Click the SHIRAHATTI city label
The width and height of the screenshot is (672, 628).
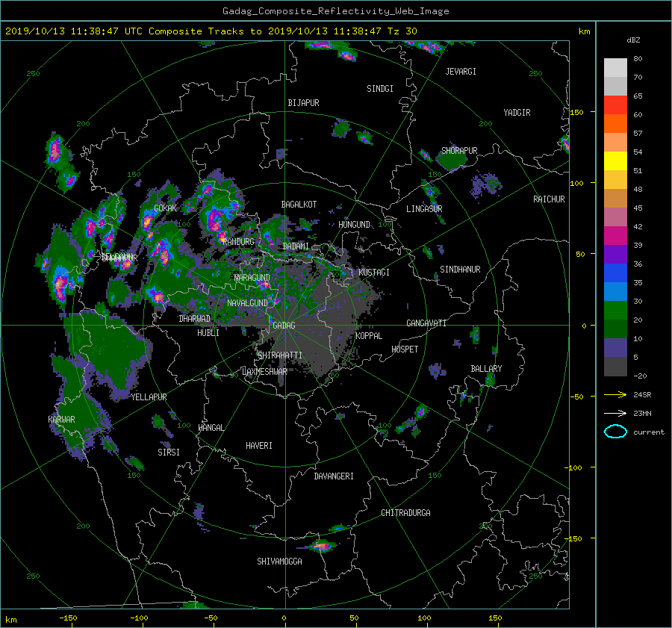click(x=280, y=355)
